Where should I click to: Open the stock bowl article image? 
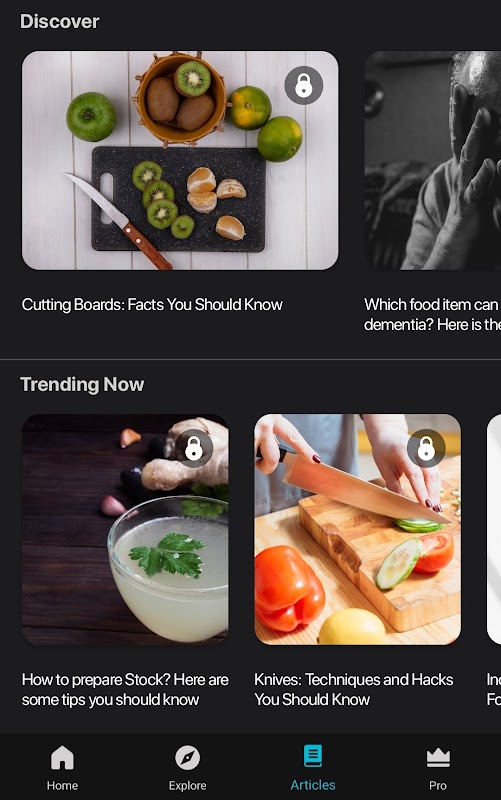125,529
